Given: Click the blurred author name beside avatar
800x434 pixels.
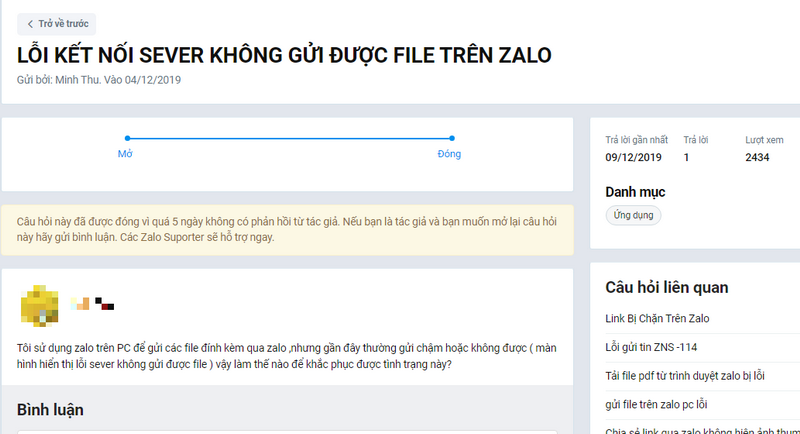Looking at the screenshot, I should point(92,304).
